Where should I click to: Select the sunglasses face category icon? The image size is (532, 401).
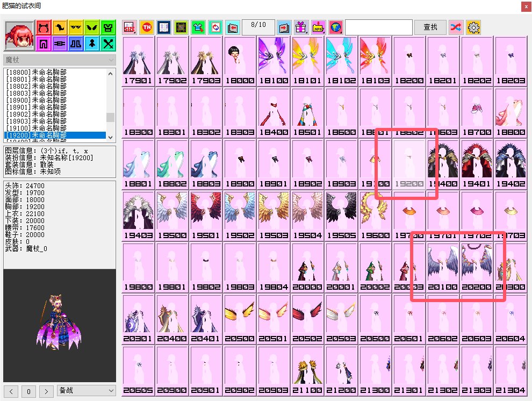77,27
